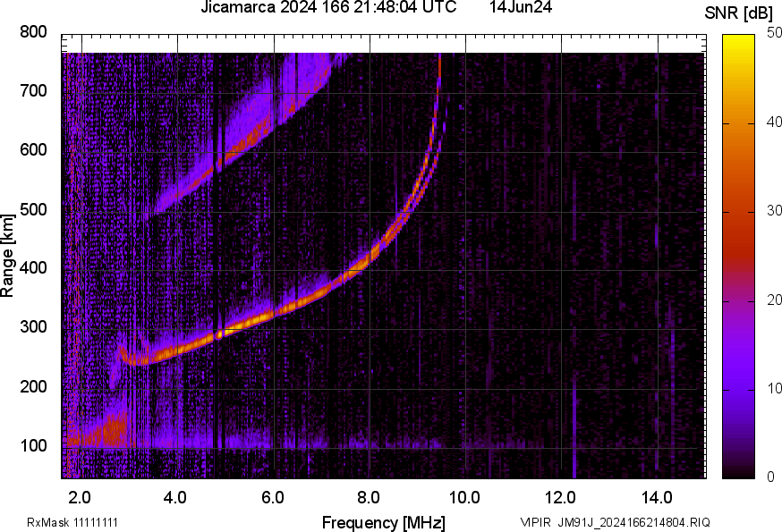This screenshot has height=532, width=782.
Task: Click the file name 'VIPR JM91J_2024166214804.RIQ'
Action: [x=615, y=522]
